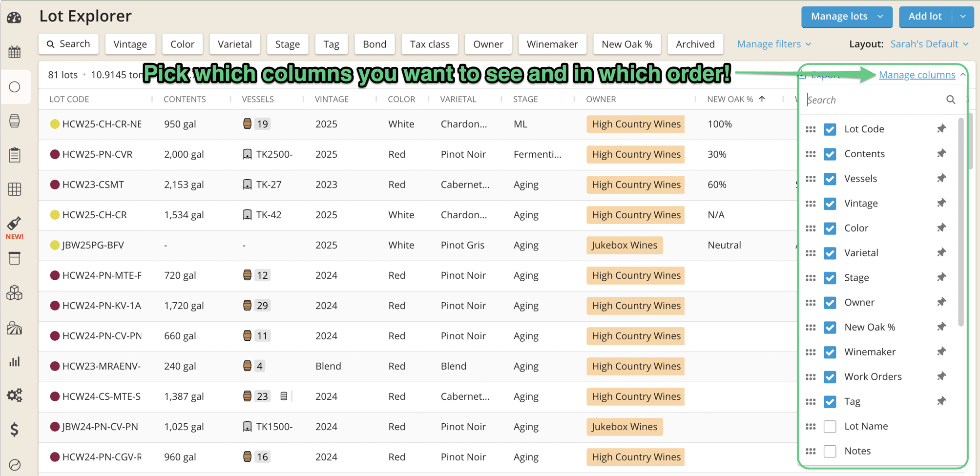Screen dimensions: 980x476
Task: Pin the Vintage column
Action: 941,203
